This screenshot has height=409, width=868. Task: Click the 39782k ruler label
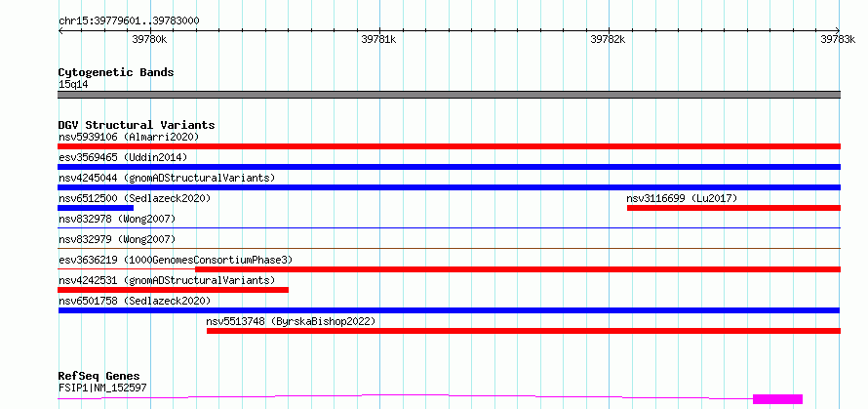pos(608,39)
